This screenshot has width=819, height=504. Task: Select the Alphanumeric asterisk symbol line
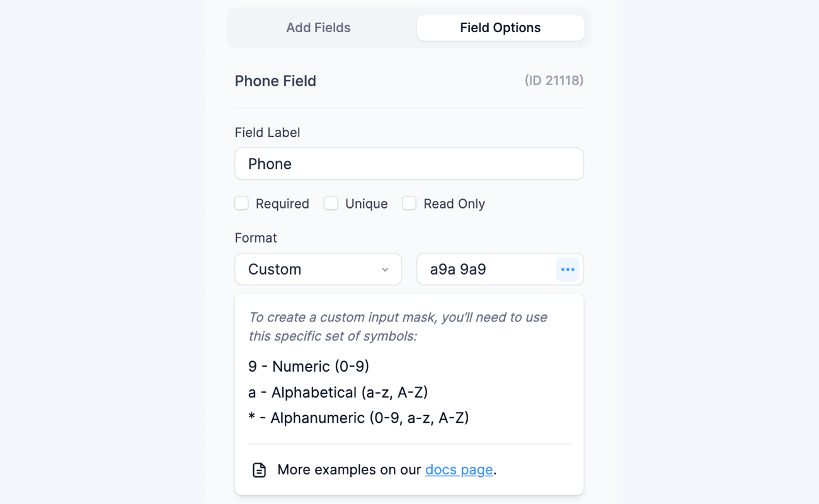pos(359,418)
